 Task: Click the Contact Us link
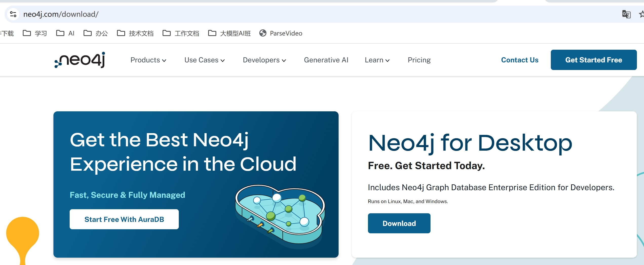point(520,60)
